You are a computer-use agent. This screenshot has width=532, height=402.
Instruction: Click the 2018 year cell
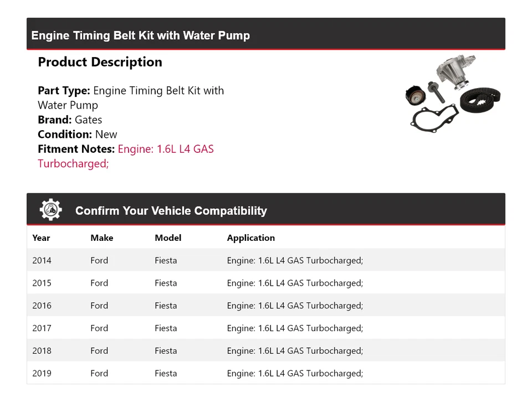42,351
